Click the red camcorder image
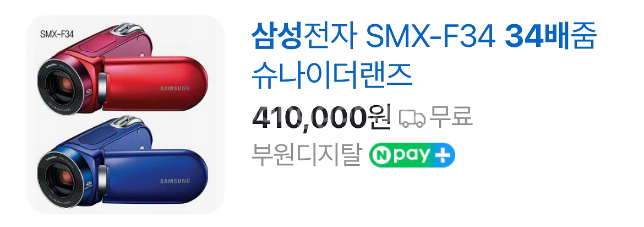The image size is (644, 227). click(x=123, y=69)
